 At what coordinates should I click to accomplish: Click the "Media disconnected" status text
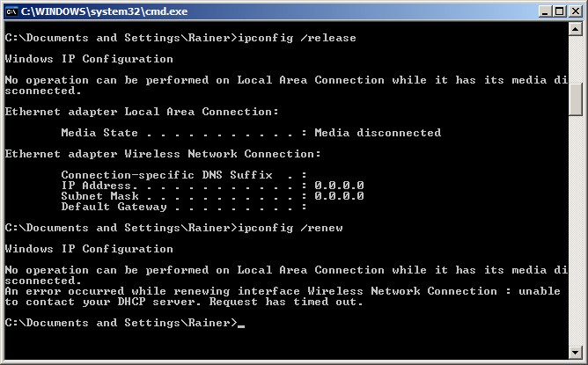[x=378, y=133]
